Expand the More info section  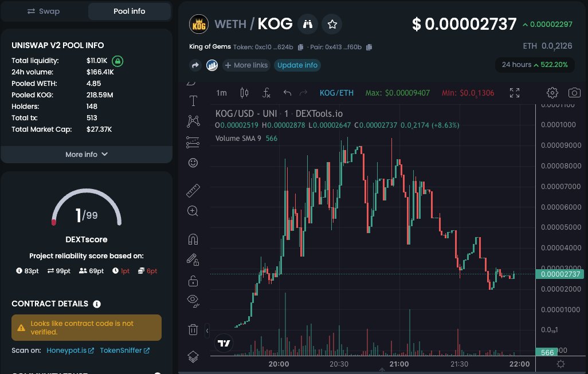tap(86, 154)
